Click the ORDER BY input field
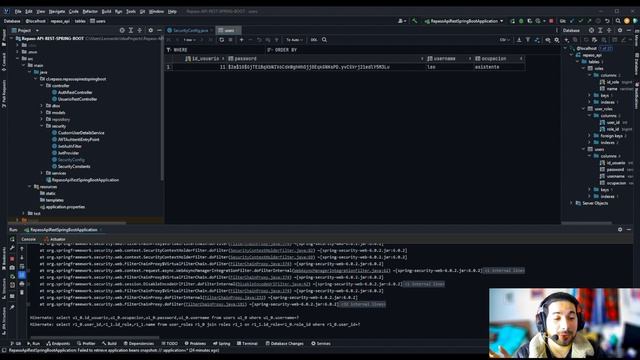Screen dimensions: 640x360 412,50
